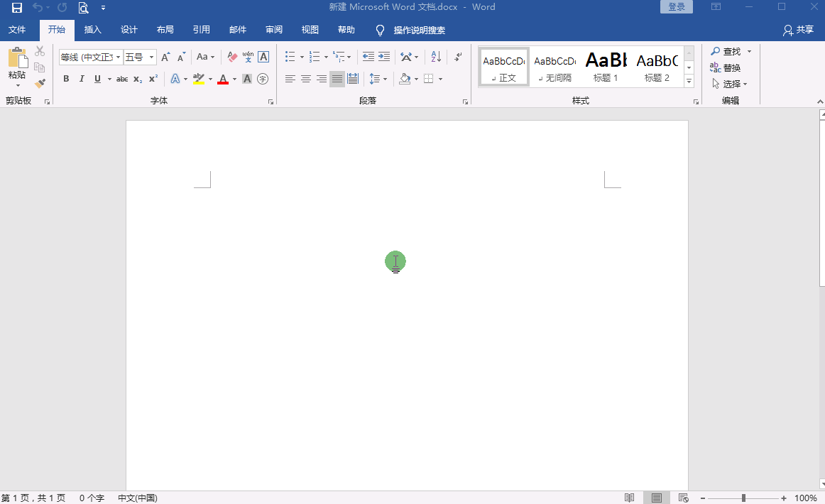
Task: Click the 登录 sign-in button
Action: tap(677, 7)
